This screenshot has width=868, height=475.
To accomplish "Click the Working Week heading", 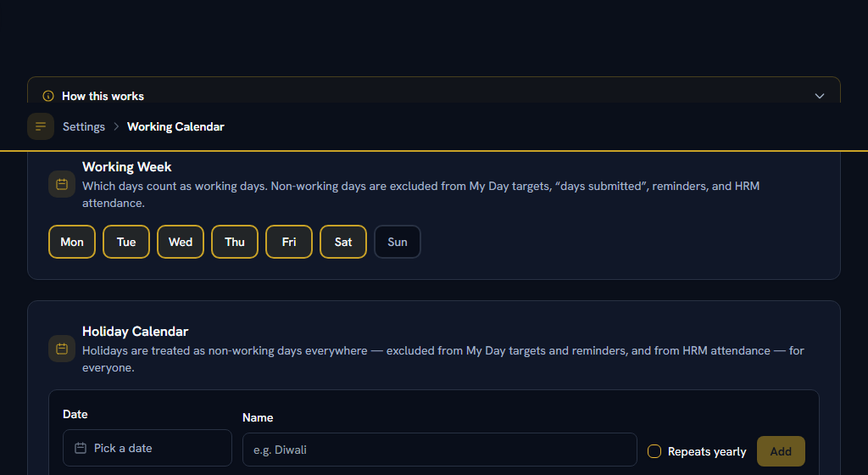I will 127,167.
